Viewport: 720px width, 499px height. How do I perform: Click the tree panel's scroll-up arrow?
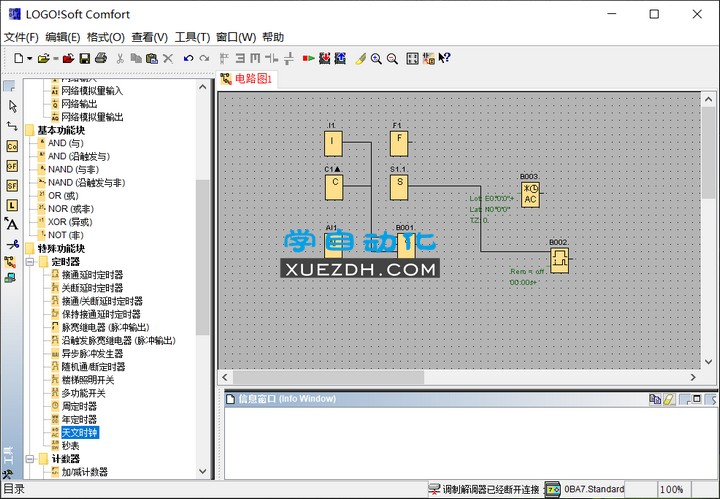pyautogui.click(x=202, y=87)
